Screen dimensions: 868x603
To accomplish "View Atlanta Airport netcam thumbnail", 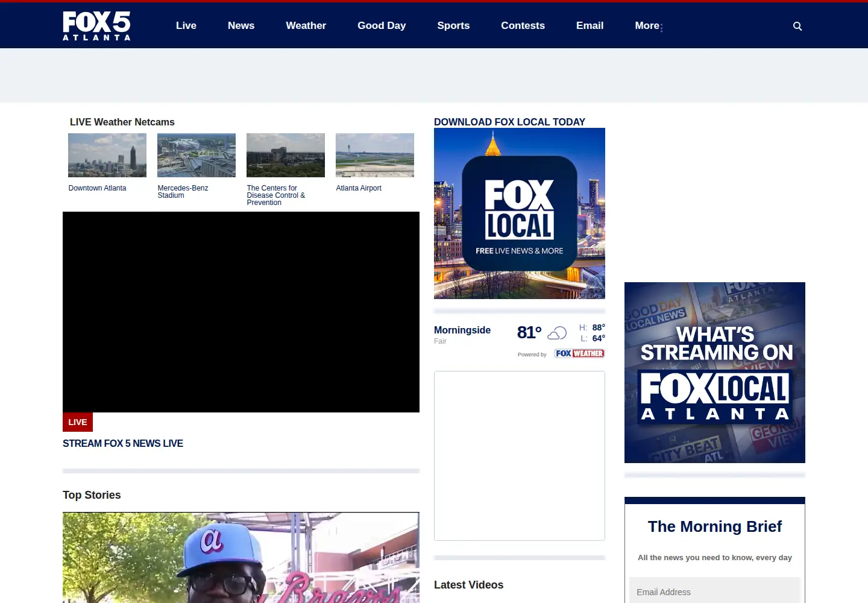I will (375, 155).
